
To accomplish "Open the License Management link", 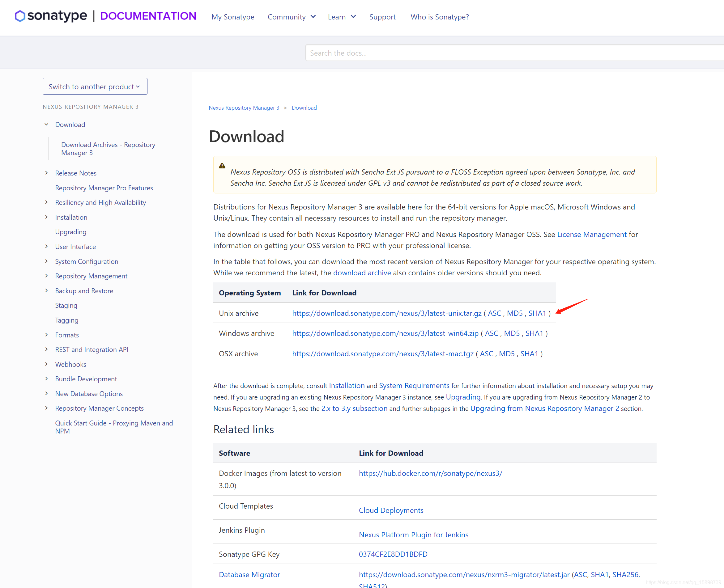I will tap(592, 235).
